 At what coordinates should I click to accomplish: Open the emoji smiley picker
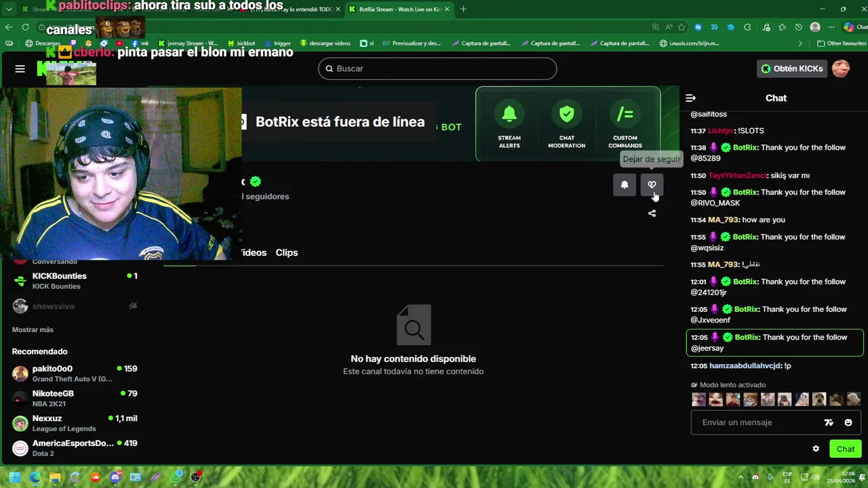(x=848, y=422)
